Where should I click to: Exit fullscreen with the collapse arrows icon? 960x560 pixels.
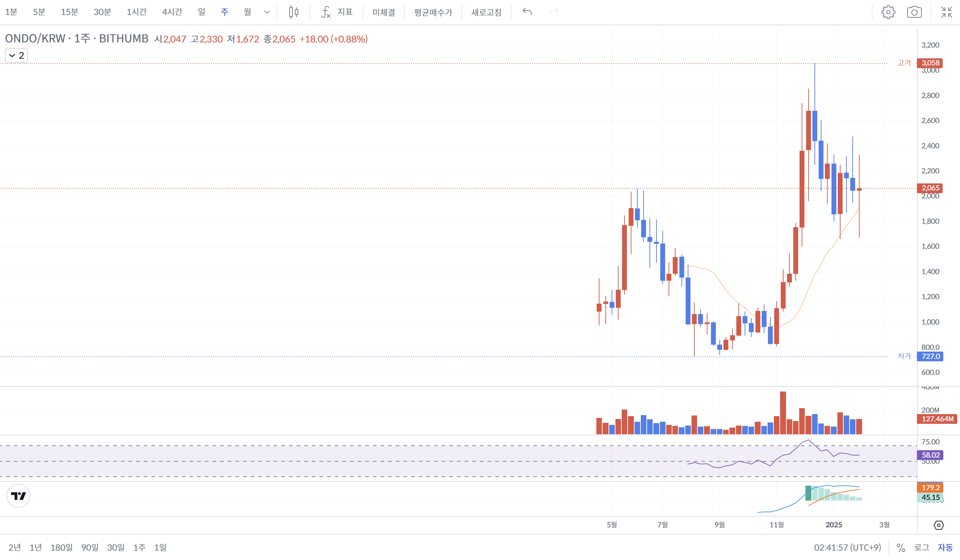pos(946,12)
